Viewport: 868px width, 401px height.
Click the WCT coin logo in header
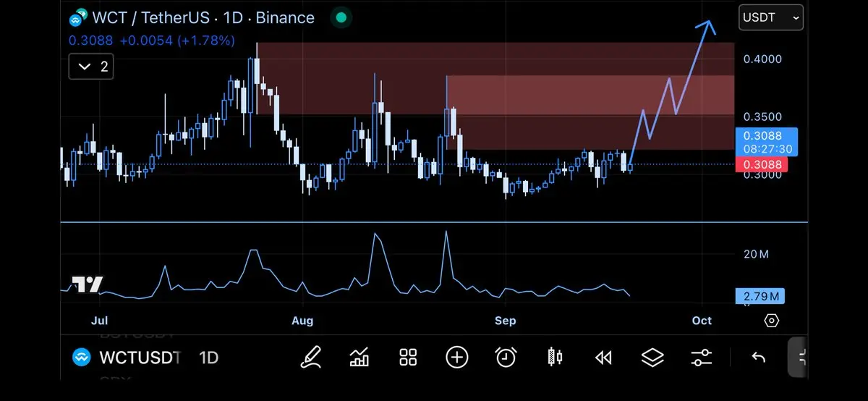tap(79, 17)
